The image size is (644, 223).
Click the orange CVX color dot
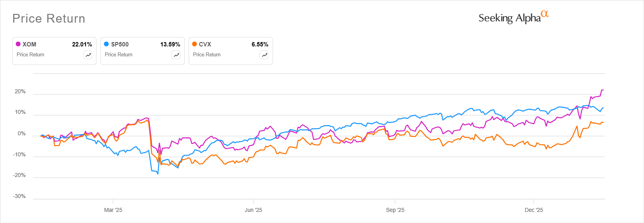click(195, 44)
